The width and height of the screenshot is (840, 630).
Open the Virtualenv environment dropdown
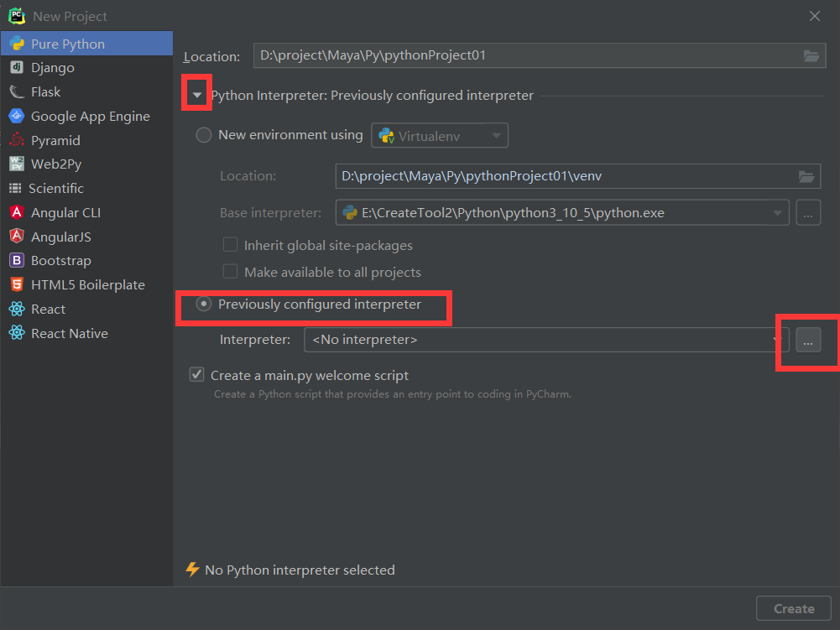point(440,135)
